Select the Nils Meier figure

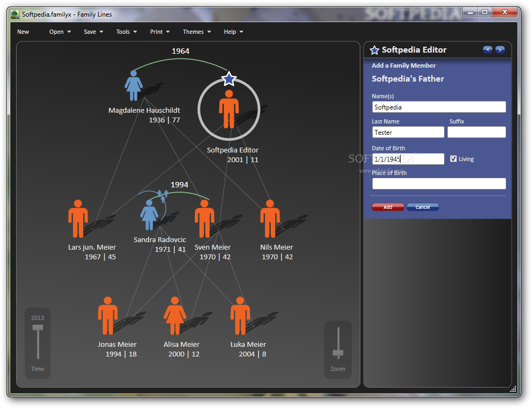tap(270, 219)
